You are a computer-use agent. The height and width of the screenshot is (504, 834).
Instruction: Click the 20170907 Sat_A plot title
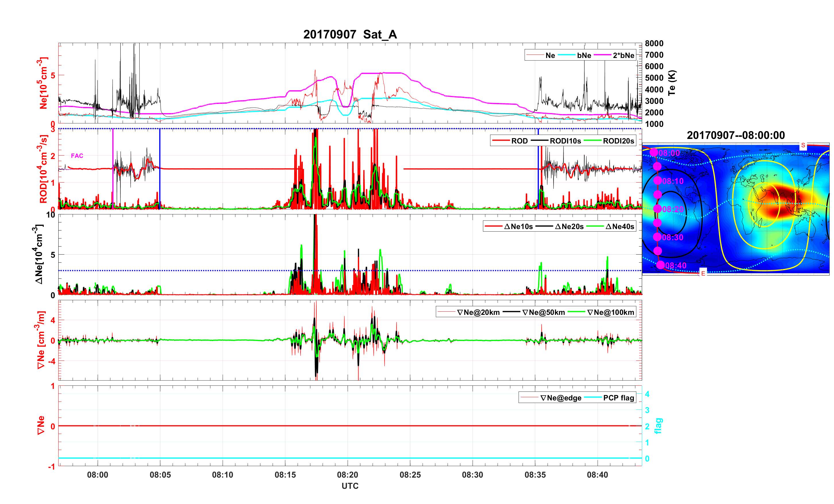pyautogui.click(x=350, y=34)
